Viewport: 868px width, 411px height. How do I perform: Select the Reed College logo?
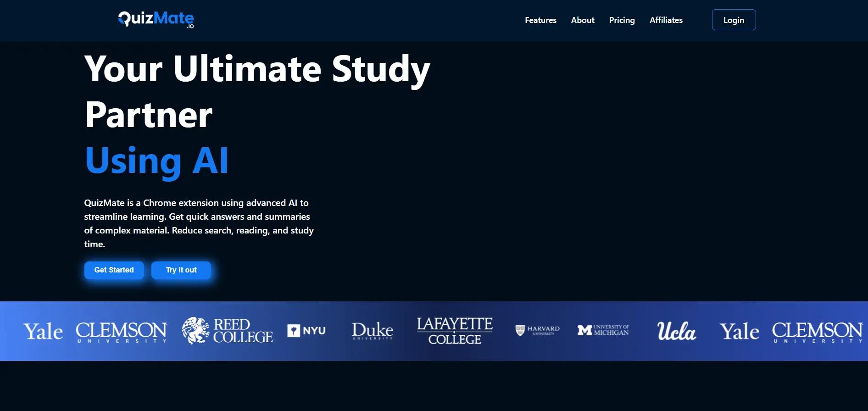tap(228, 331)
